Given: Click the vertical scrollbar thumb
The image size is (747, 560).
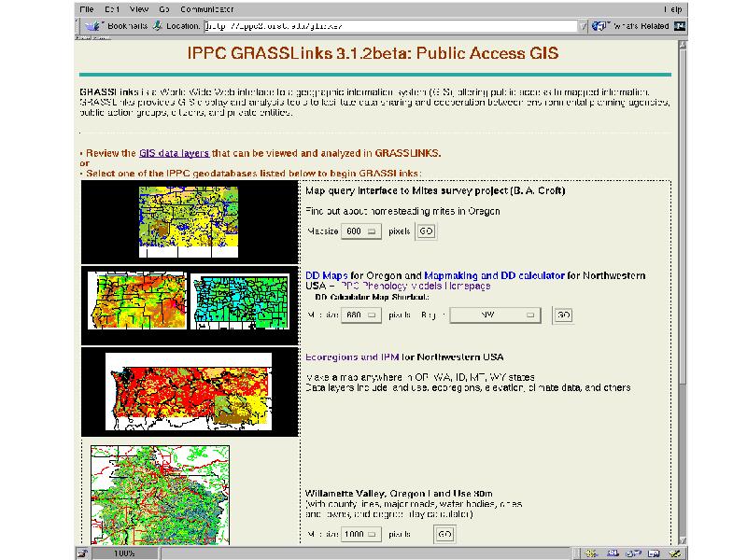Looking at the screenshot, I should pos(683,217).
